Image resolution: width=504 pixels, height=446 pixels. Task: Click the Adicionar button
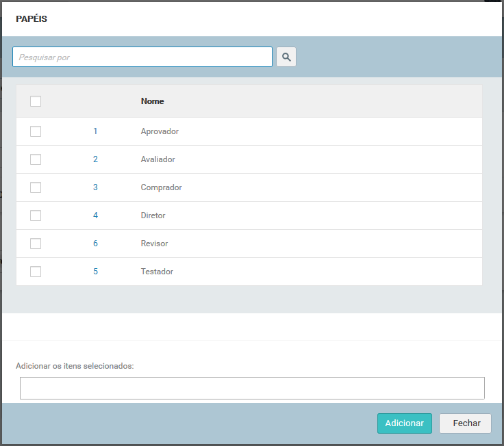[x=404, y=423]
